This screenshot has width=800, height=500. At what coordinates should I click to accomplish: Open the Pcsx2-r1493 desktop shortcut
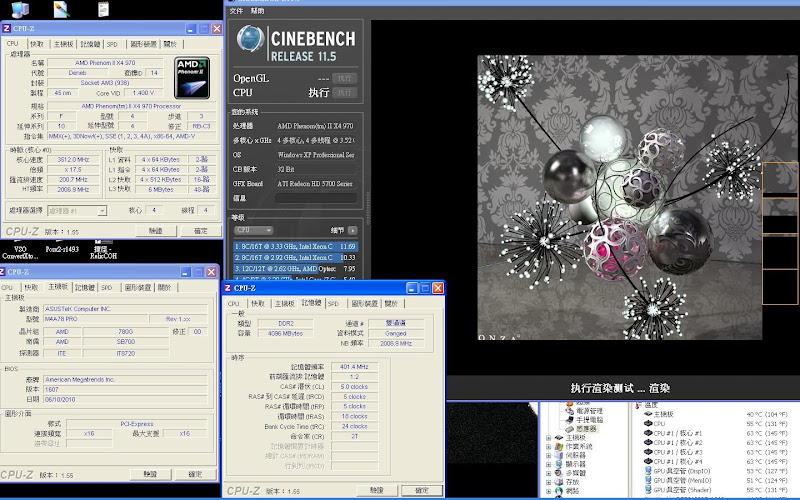tap(62, 249)
